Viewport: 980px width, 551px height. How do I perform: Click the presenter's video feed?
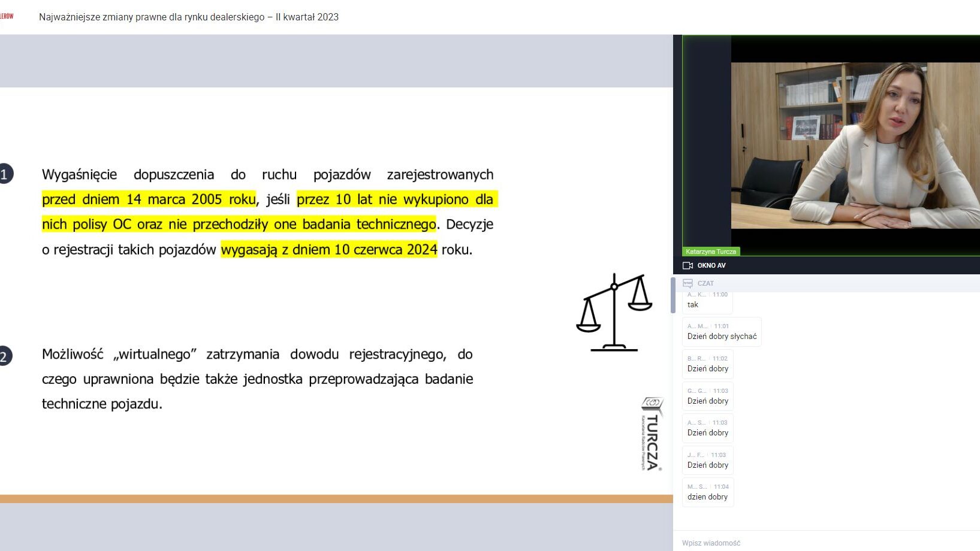tap(855, 146)
